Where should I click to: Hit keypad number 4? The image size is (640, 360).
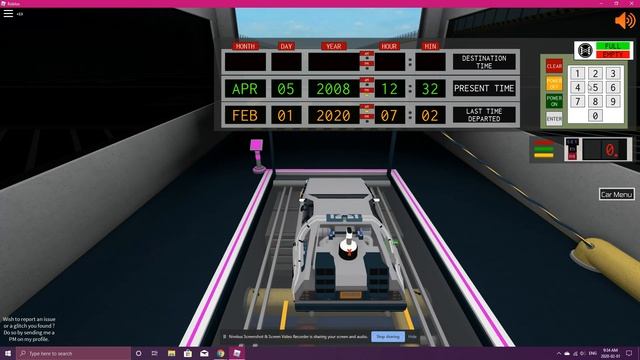[577, 87]
